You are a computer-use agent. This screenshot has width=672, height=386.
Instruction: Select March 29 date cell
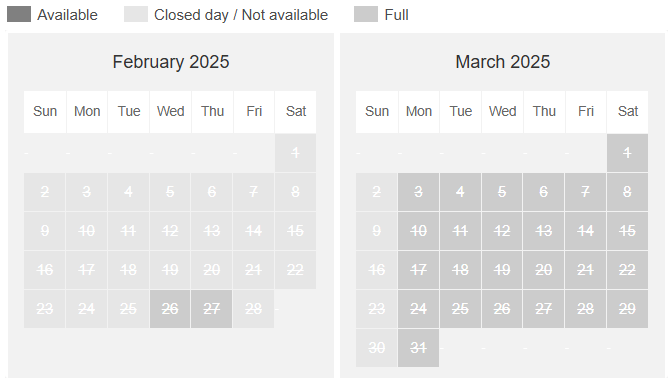627,309
